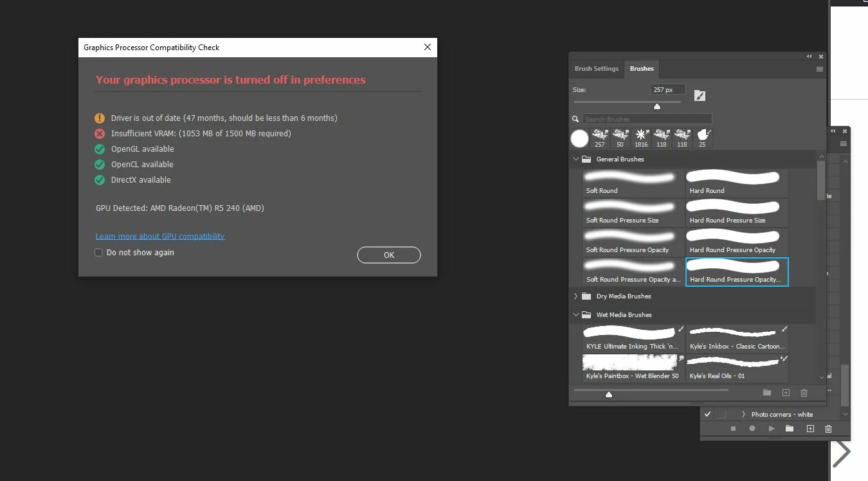Viewport: 868px width, 481px height.
Task: Create new action in the Actions panel
Action: click(x=810, y=429)
